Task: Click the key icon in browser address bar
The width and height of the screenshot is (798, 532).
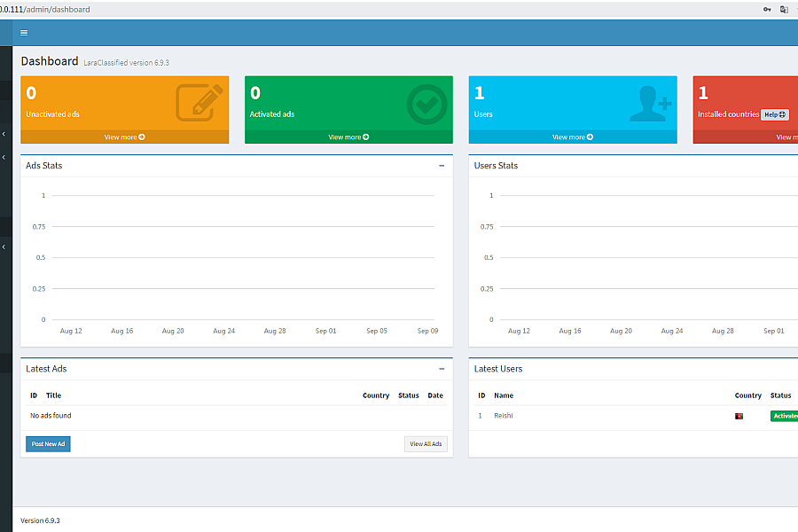Action: [767, 10]
